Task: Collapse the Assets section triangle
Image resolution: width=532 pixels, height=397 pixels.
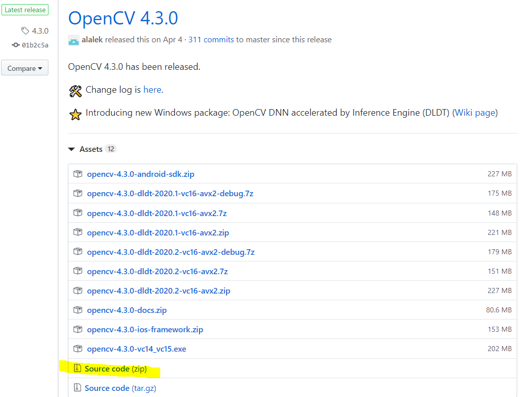Action: pos(71,149)
